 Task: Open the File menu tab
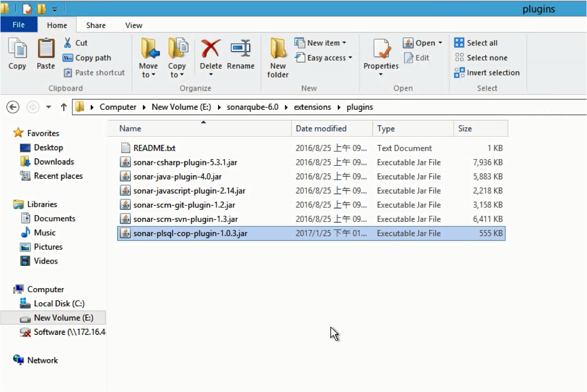(19, 25)
